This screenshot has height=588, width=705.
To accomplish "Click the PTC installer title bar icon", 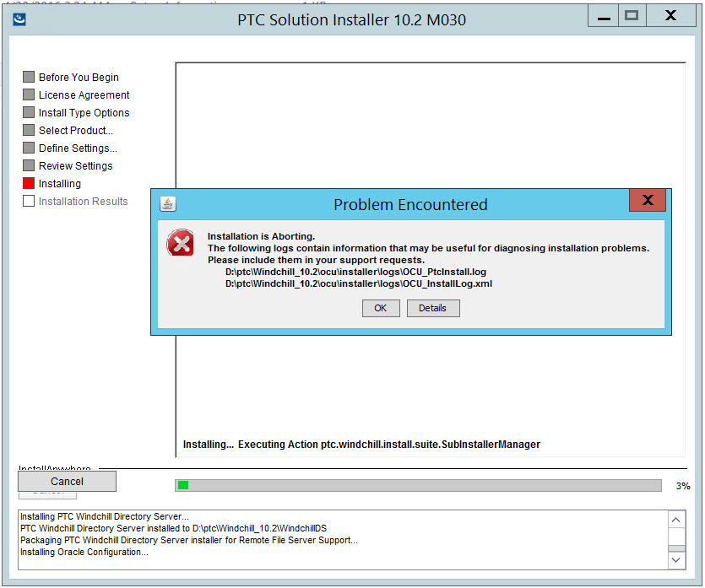I will pyautogui.click(x=19, y=19).
